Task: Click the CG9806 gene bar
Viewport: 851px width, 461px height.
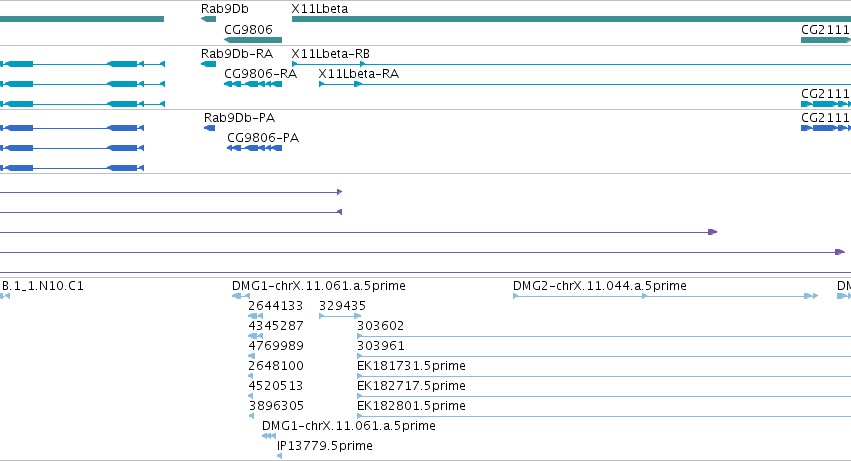Action: [x=253, y=40]
